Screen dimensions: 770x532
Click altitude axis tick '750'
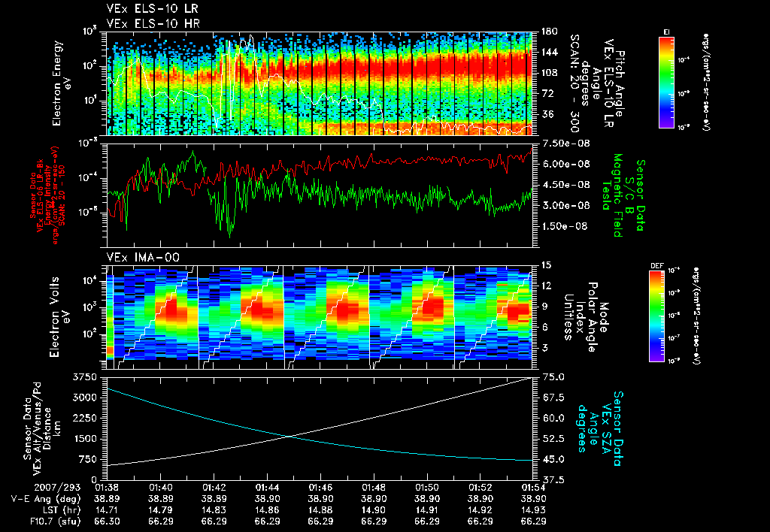coord(87,459)
